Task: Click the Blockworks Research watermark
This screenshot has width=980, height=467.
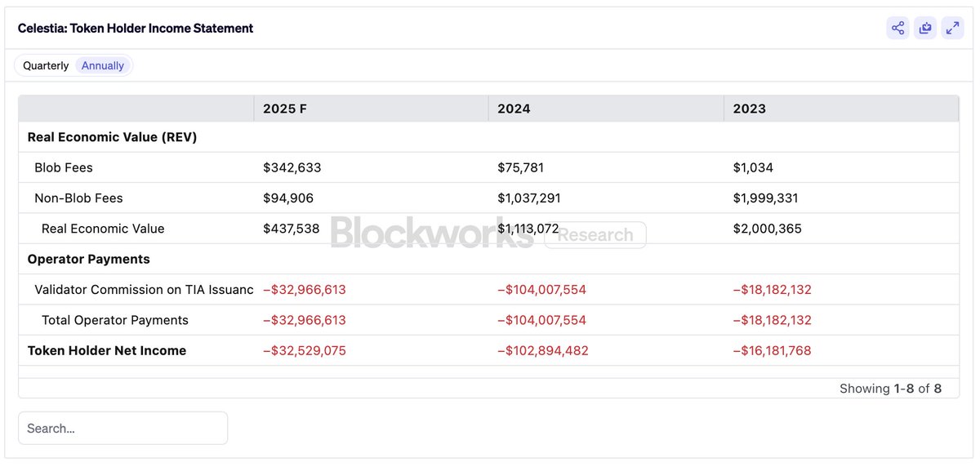Action: pyautogui.click(x=488, y=233)
